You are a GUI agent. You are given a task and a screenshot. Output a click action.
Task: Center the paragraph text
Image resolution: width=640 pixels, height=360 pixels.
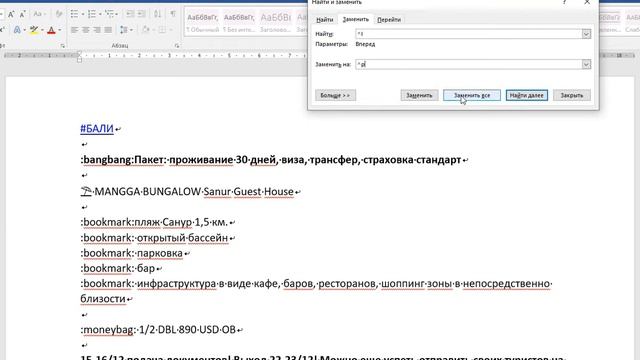click(86, 30)
